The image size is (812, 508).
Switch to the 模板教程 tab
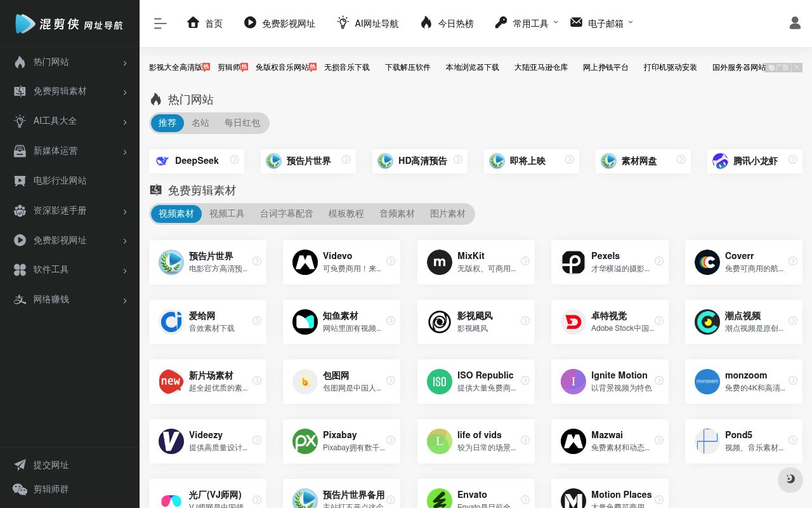point(346,214)
